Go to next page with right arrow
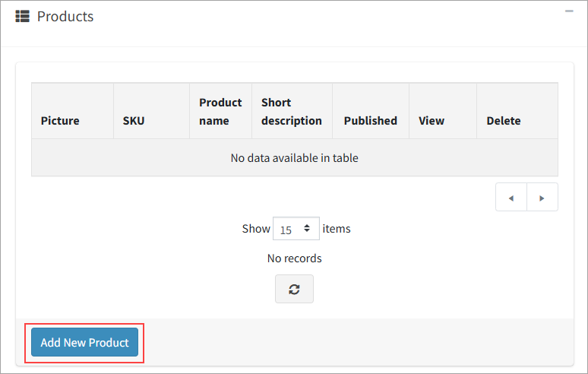This screenshot has width=588, height=374. pos(542,198)
